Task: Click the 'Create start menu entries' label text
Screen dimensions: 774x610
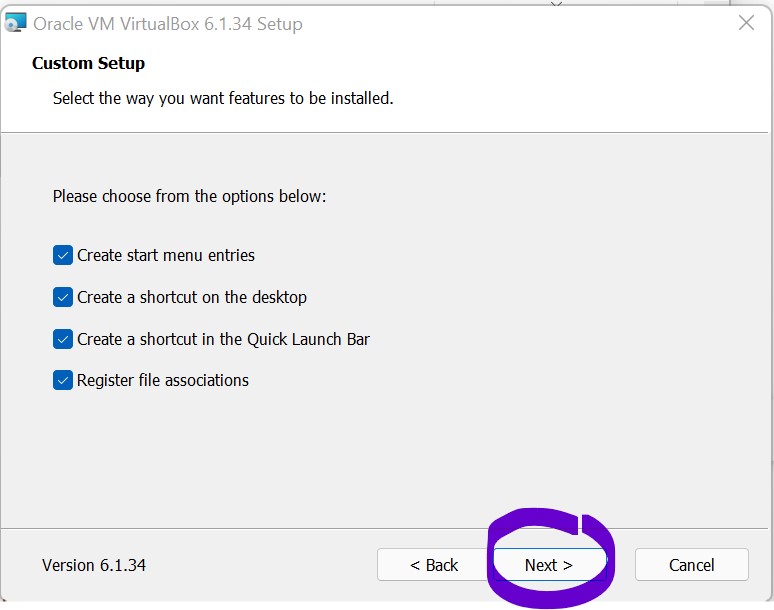Action: click(x=166, y=255)
